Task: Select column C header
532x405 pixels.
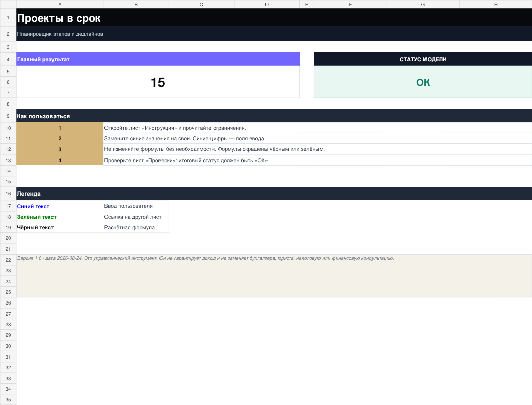Action: point(201,4)
